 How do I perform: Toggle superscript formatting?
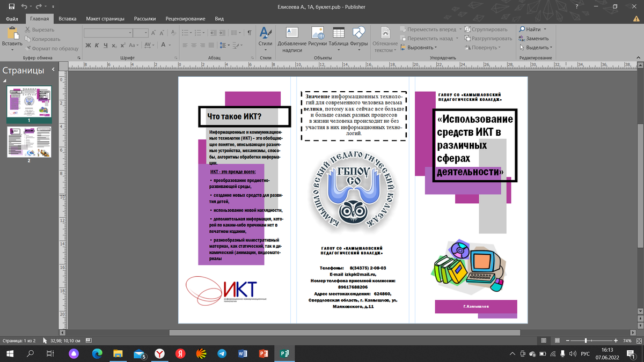[124, 46]
